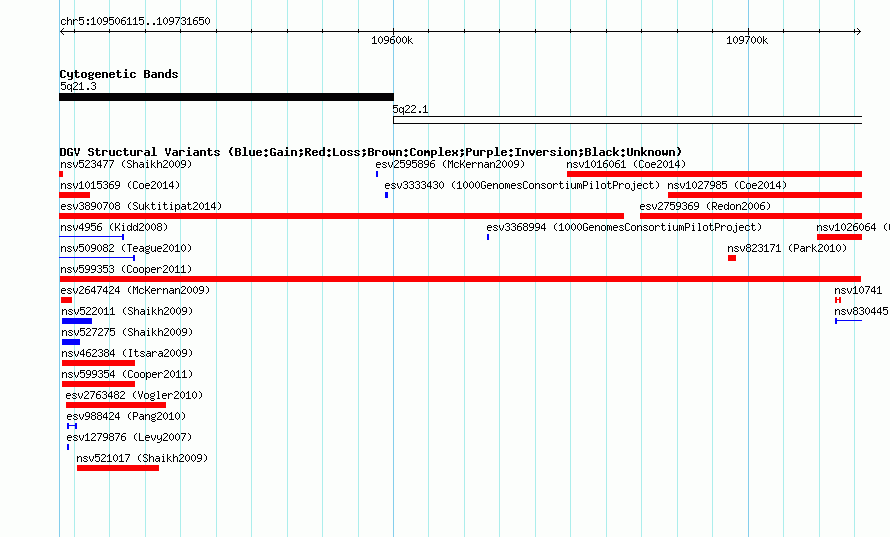890x537 pixels.
Task: Select the nsv1016061 (Coe2014) red loss bar
Action: (714, 174)
